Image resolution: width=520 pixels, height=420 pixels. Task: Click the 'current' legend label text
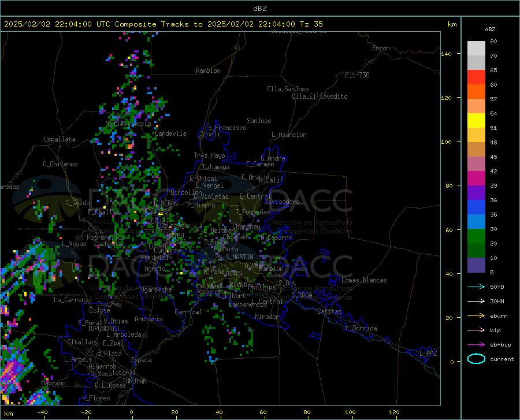click(502, 359)
